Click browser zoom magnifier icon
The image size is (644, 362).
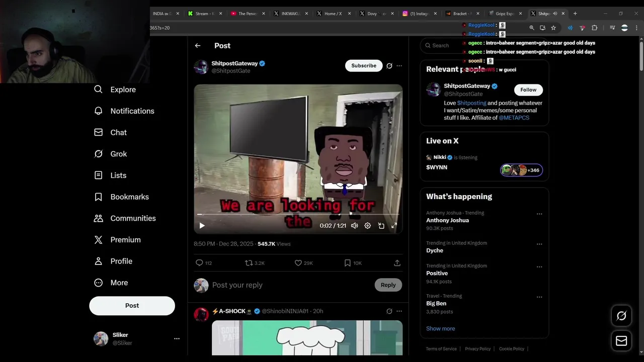532,28
